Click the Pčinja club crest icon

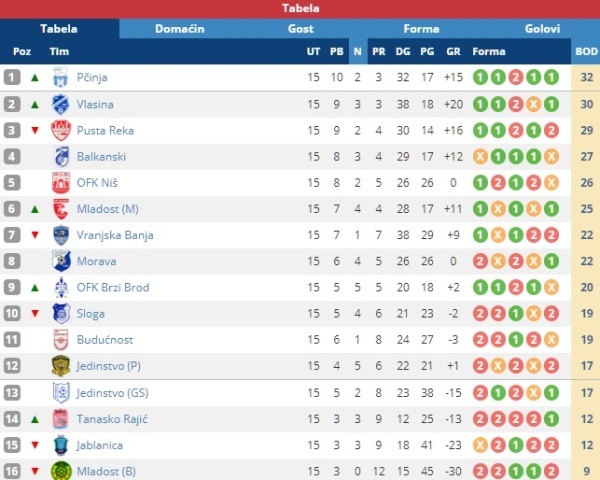point(60,77)
